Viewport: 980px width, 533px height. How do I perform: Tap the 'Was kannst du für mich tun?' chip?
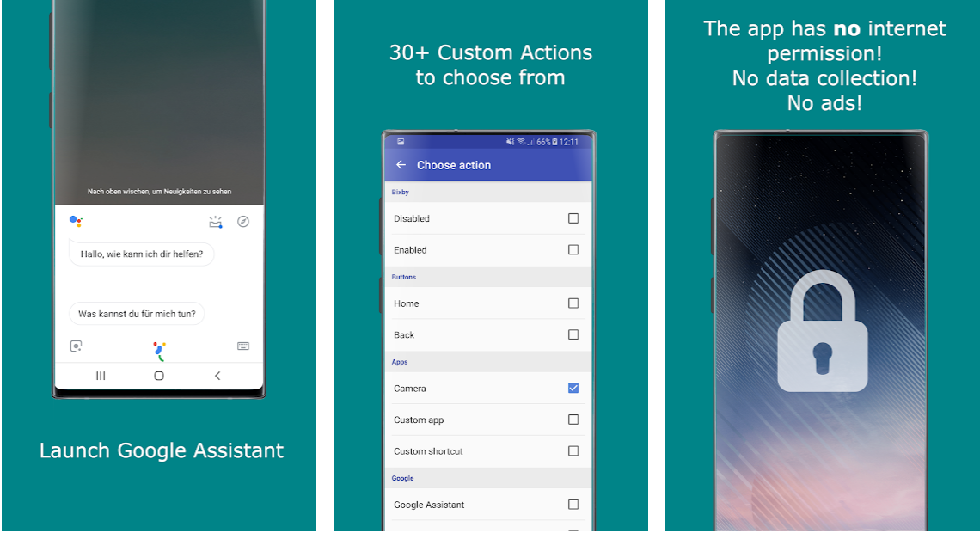click(x=137, y=314)
